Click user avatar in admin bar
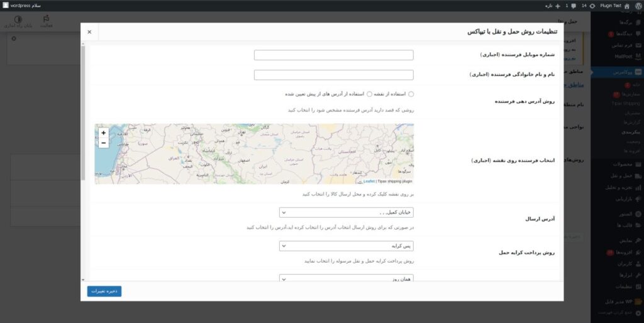The height and width of the screenshot is (323, 644). (x=5, y=5)
